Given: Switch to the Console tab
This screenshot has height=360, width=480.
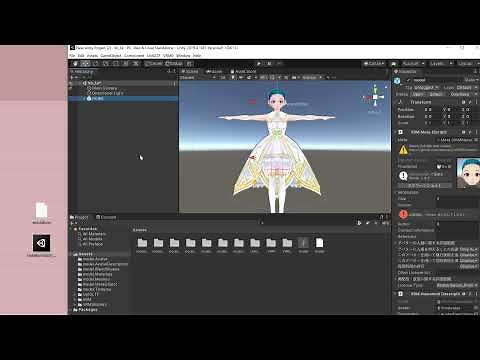Looking at the screenshot, I should (106, 217).
